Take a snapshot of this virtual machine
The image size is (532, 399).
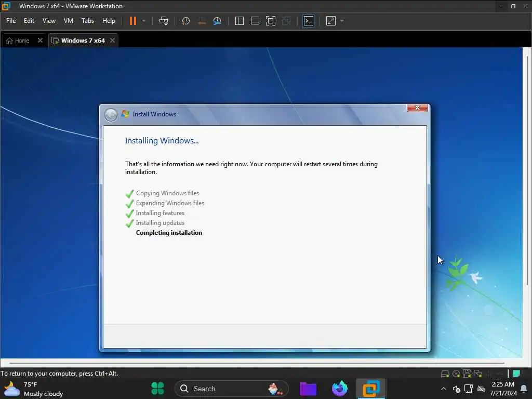tap(185, 21)
